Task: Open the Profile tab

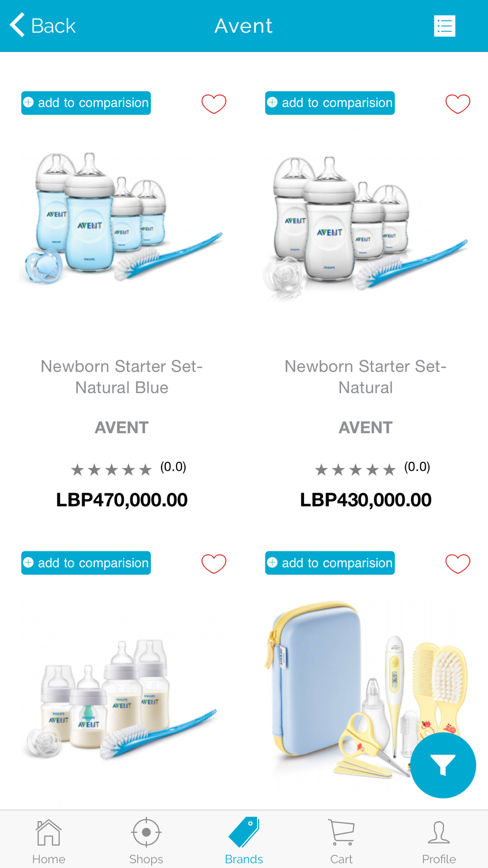Action: pyautogui.click(x=439, y=841)
